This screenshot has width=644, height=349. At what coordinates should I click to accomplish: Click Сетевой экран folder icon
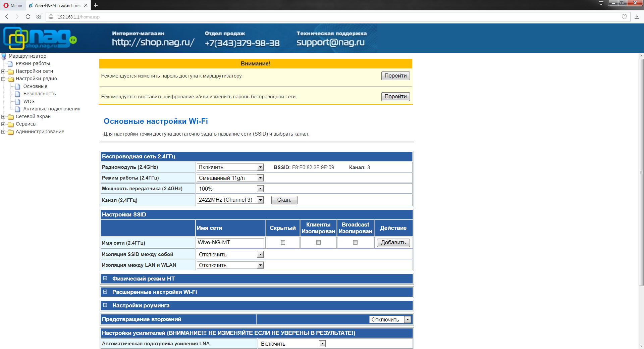click(11, 117)
